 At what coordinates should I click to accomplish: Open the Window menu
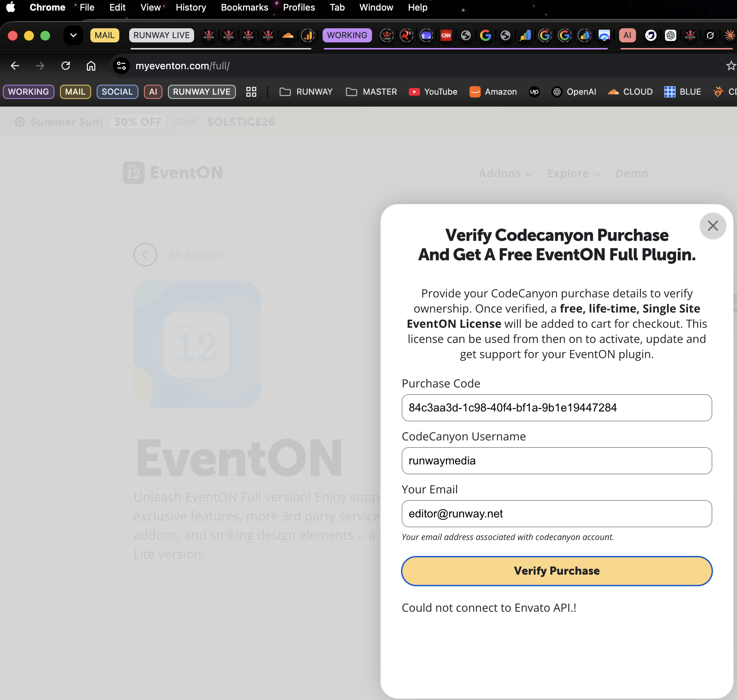376,7
